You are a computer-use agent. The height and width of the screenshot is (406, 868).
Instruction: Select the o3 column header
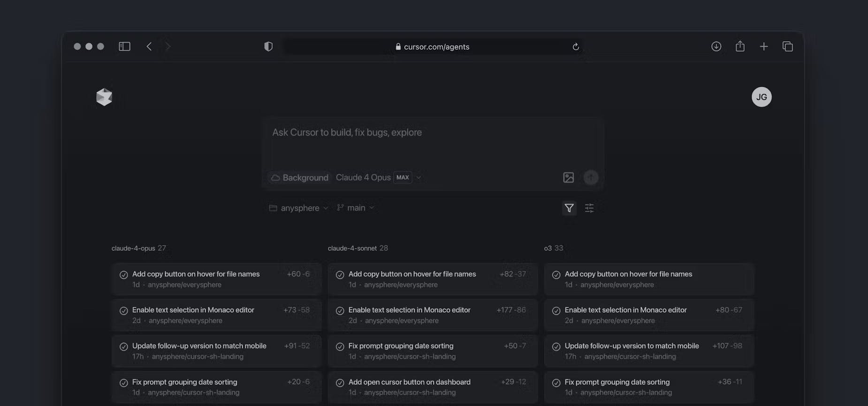point(553,248)
